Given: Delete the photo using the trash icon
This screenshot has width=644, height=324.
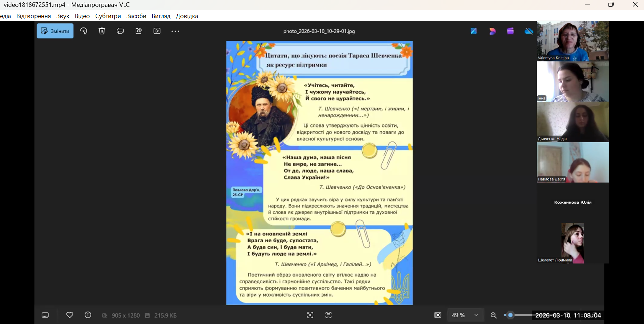Looking at the screenshot, I should click(102, 31).
